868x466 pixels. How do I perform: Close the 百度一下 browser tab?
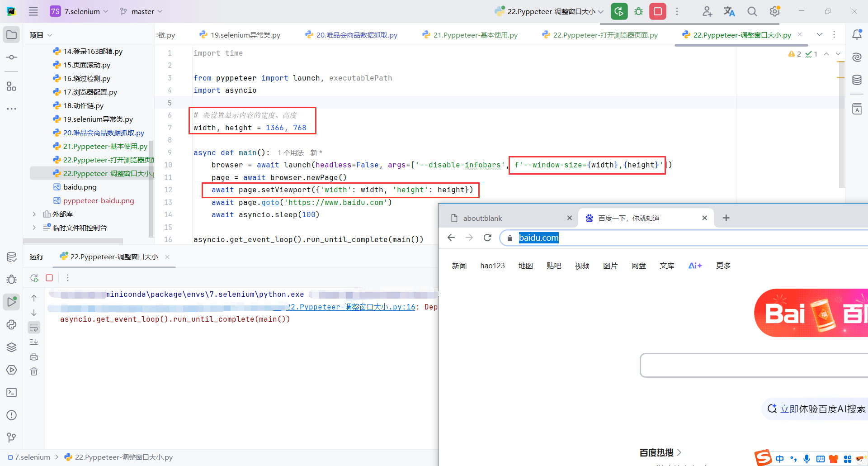[x=704, y=218]
